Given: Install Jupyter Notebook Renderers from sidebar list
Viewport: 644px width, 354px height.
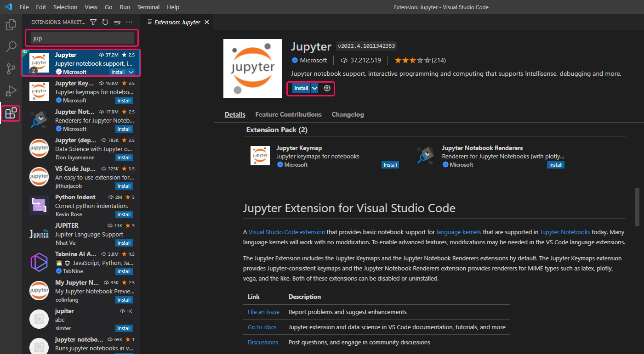Looking at the screenshot, I should pos(124,129).
